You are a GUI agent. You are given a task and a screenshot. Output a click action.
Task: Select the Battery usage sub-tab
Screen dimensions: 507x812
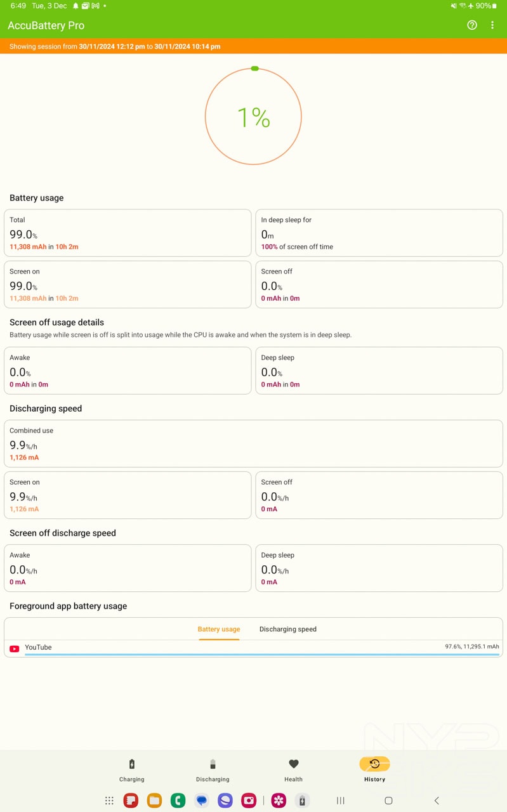219,629
